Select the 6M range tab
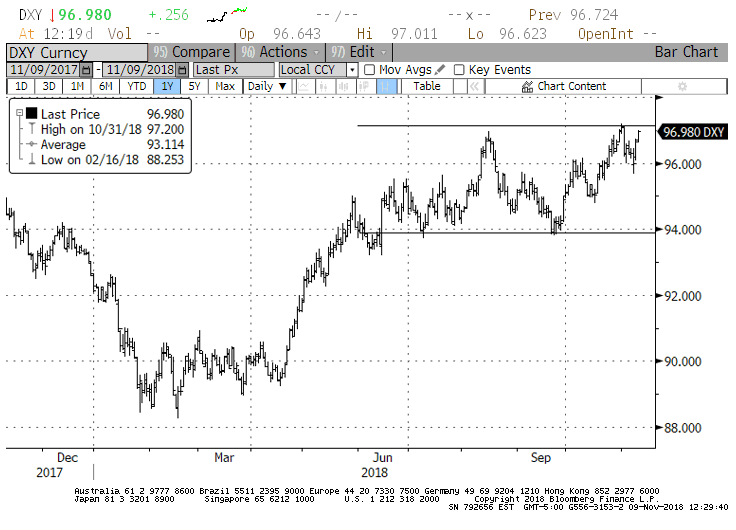 (x=106, y=87)
